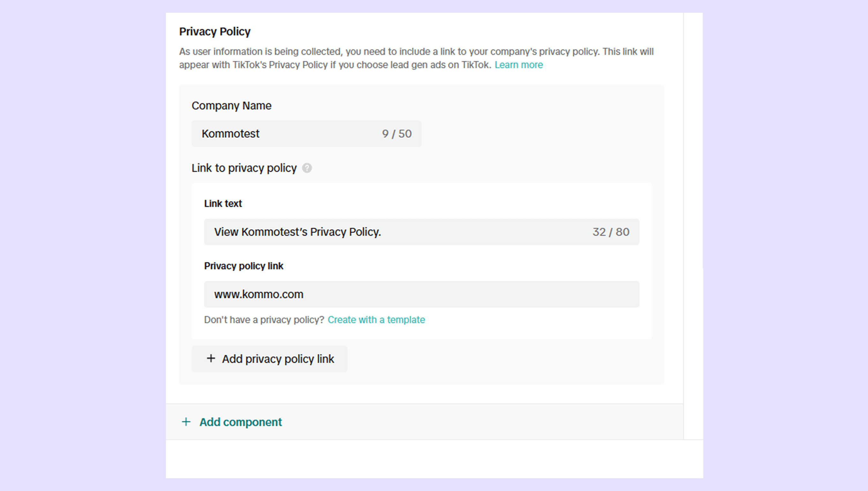
Task: Click the Link to privacy policy label
Action: pos(244,168)
